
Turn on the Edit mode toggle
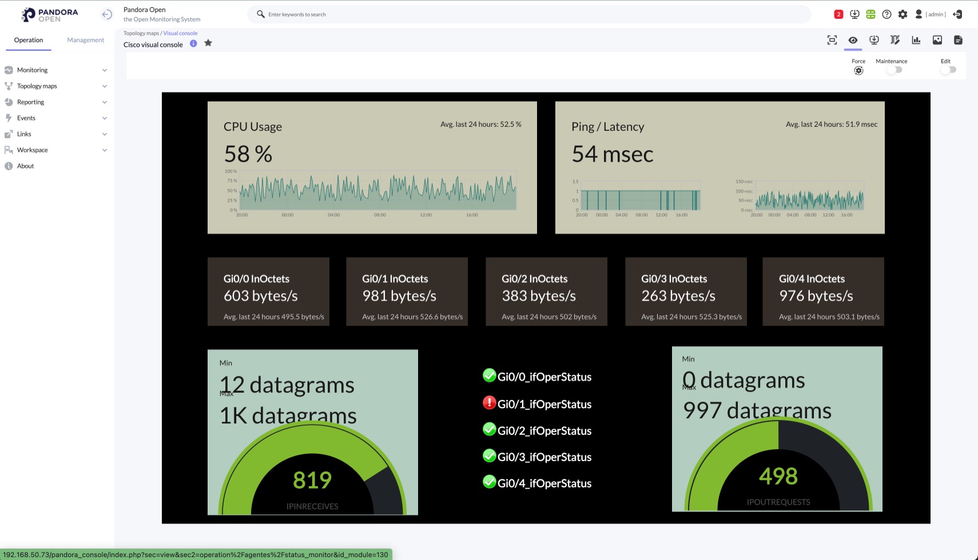948,70
